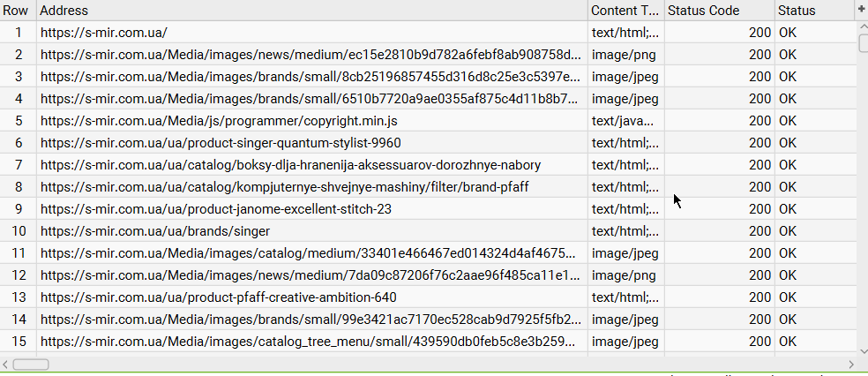Viewport: 868px width, 376px height.
Task: Click the horizontal scrollbar thumb
Action: 30,364
